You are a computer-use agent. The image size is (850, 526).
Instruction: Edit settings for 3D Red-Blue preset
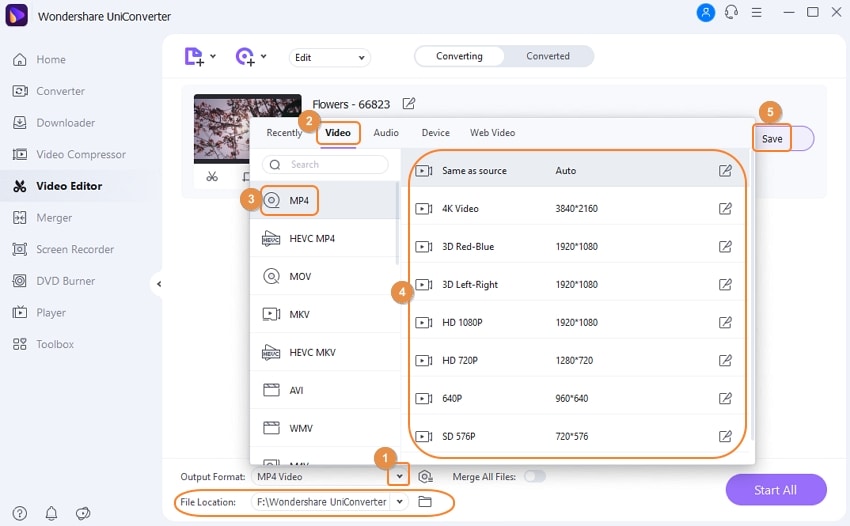click(x=725, y=247)
